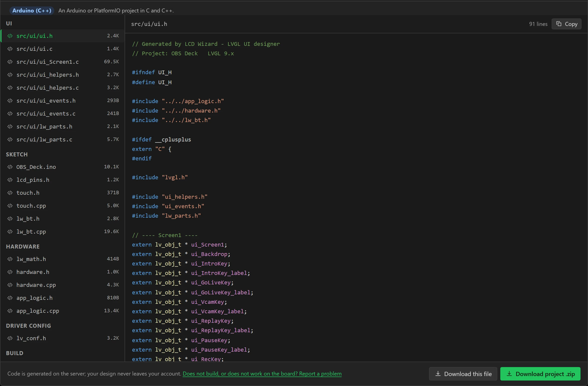Click the code icon beside lv_conf.h
Image resolution: width=588 pixels, height=386 pixels.
point(10,338)
